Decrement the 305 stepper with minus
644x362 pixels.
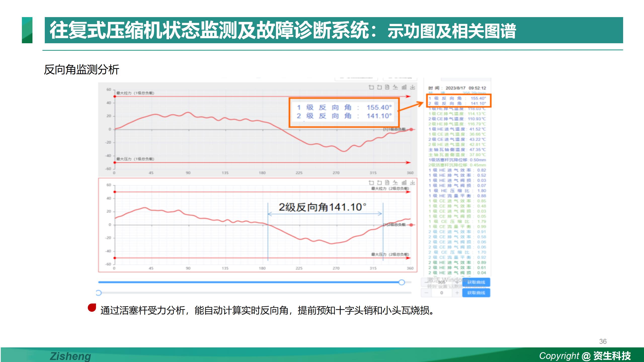426,282
